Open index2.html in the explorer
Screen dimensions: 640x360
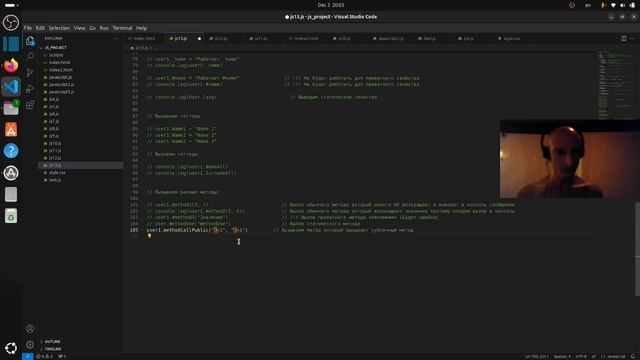click(x=60, y=70)
